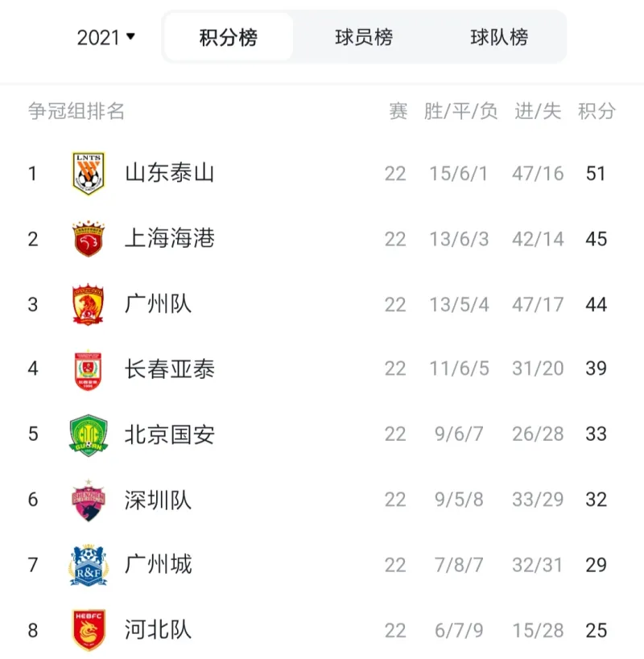Click the 深圳队 pink crest
Viewport: 644px width, 659px height.
point(89,500)
